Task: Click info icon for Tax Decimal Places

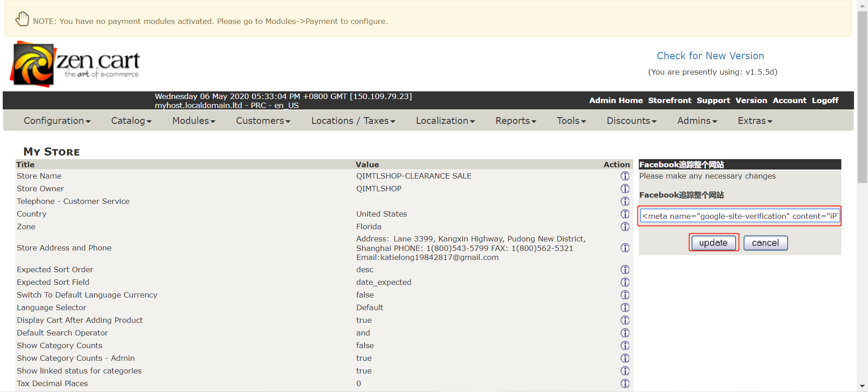Action: [625, 383]
